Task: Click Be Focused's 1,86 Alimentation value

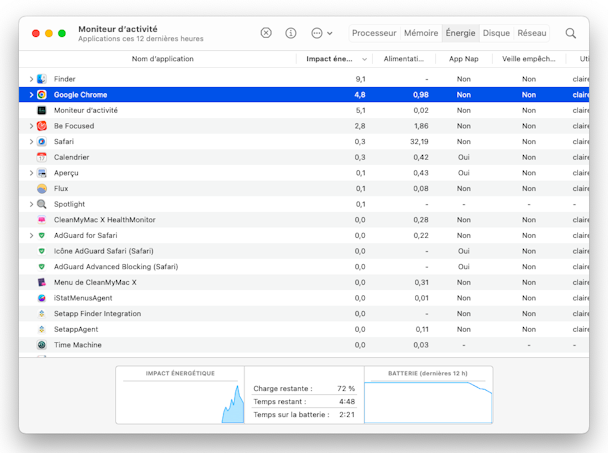Action: [421, 126]
